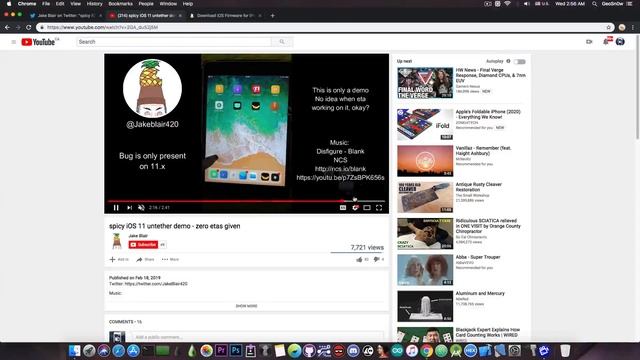
Task: Pause the video with the pause button
Action: (116, 208)
